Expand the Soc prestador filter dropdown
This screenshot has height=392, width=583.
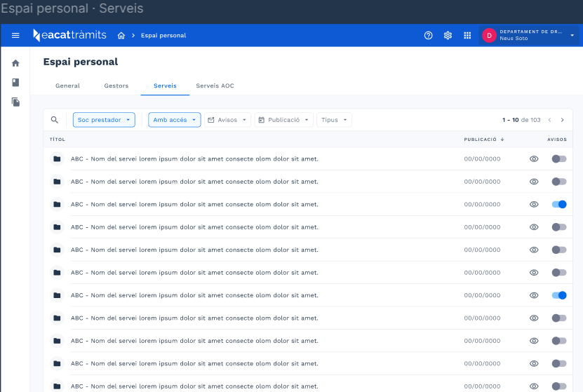[104, 120]
